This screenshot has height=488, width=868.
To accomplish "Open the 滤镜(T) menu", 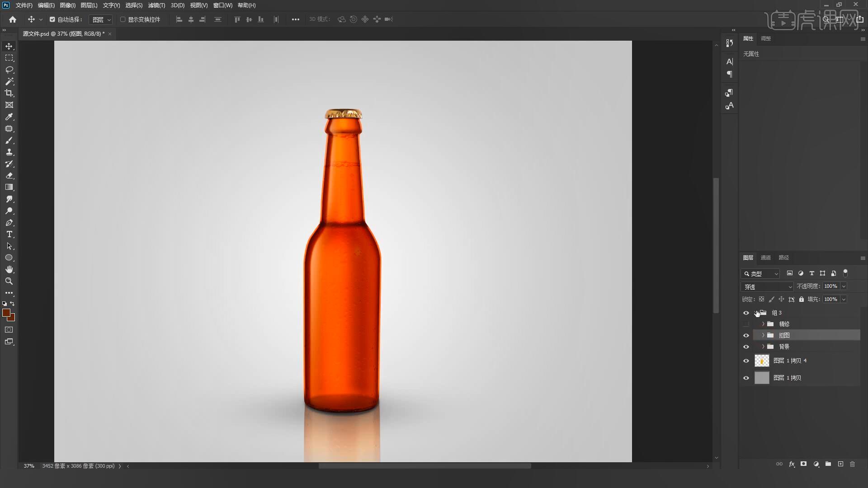I will [x=156, y=5].
